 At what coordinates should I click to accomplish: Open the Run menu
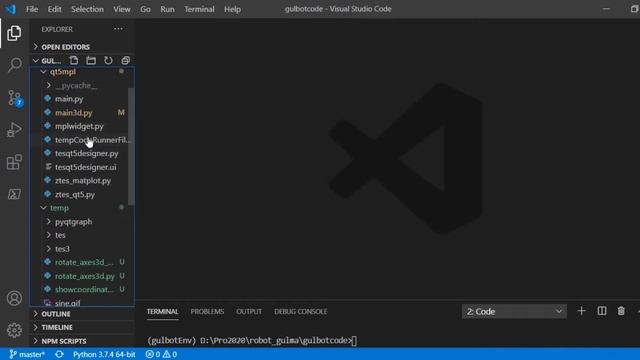pos(167,9)
